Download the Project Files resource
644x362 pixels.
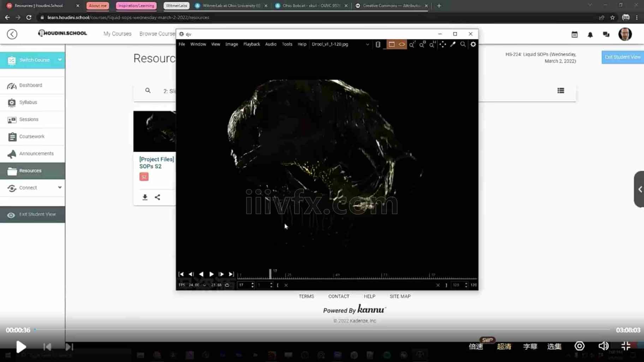(145, 197)
